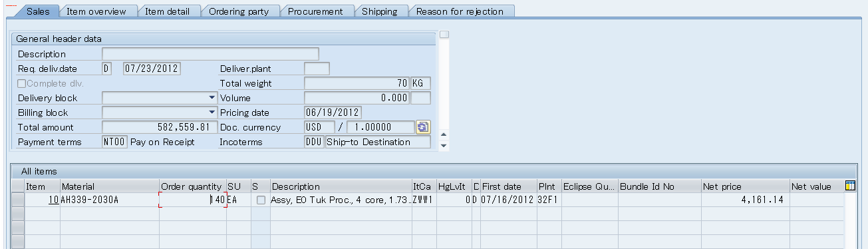The image size is (868, 249).
Task: Click the requested delivery date 07/23/2012 field
Action: click(x=152, y=69)
